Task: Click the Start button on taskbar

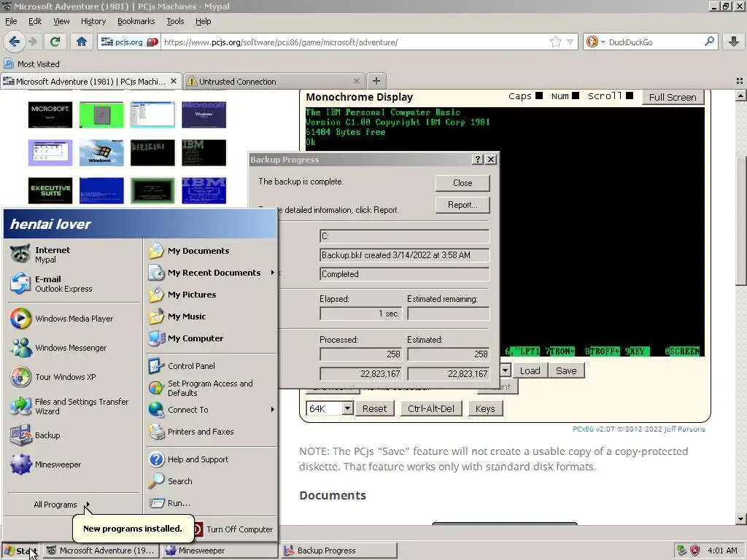Action: coord(20,551)
